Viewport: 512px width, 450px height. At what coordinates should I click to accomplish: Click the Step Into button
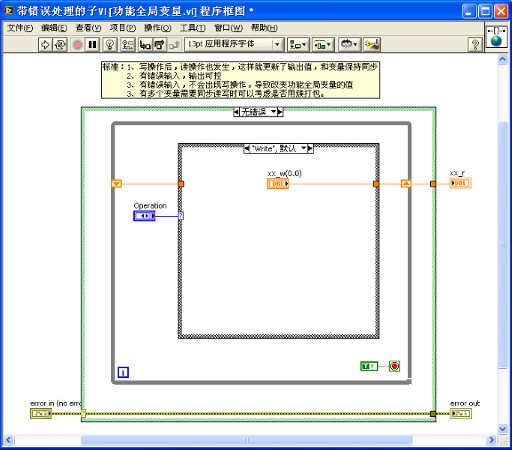tap(145, 44)
